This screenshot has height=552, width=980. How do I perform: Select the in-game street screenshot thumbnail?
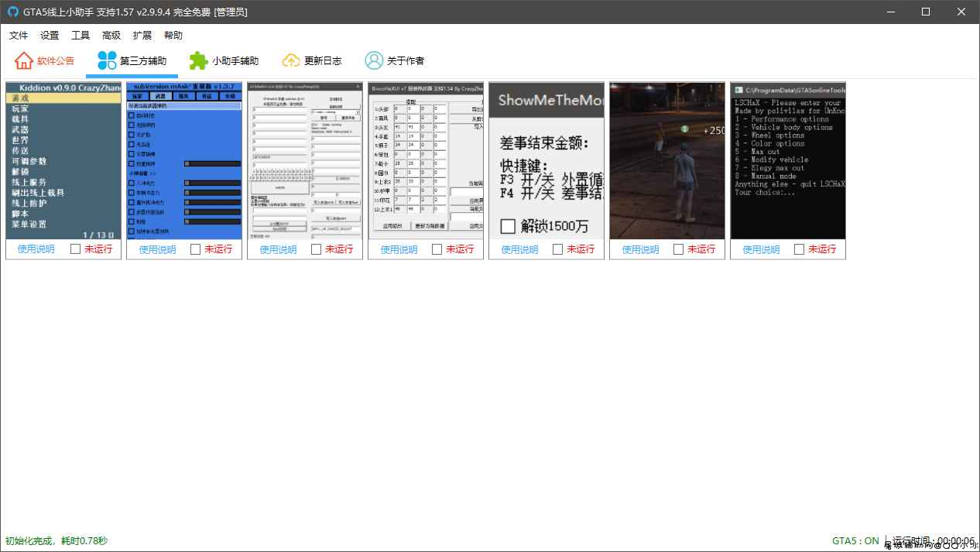pos(667,161)
